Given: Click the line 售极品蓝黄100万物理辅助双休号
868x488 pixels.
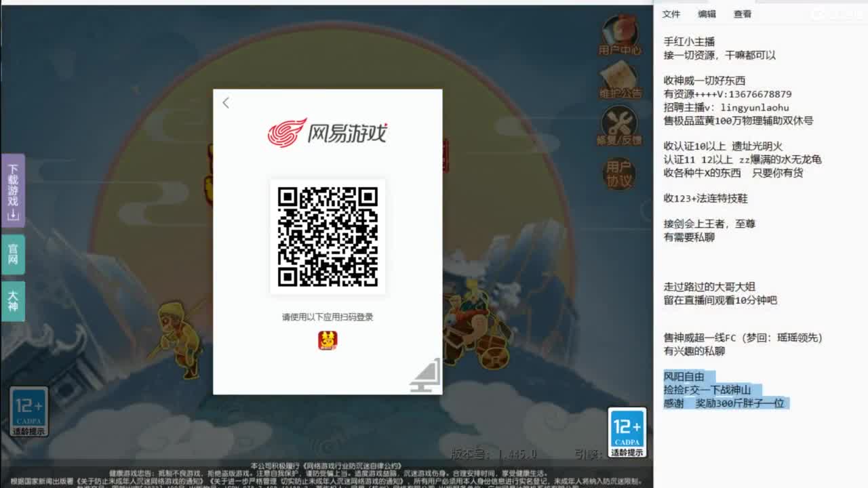Looking at the screenshot, I should (738, 121).
